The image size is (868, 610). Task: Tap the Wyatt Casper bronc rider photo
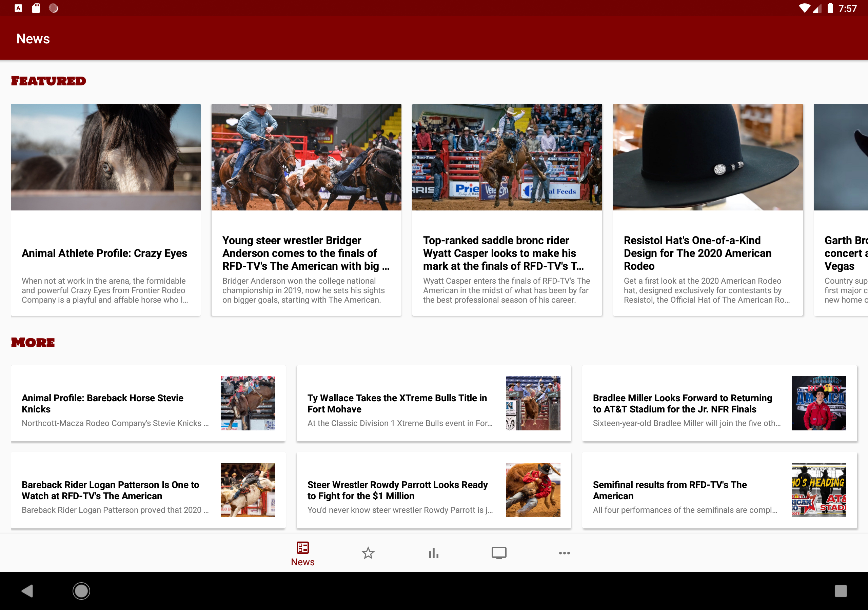pyautogui.click(x=507, y=157)
